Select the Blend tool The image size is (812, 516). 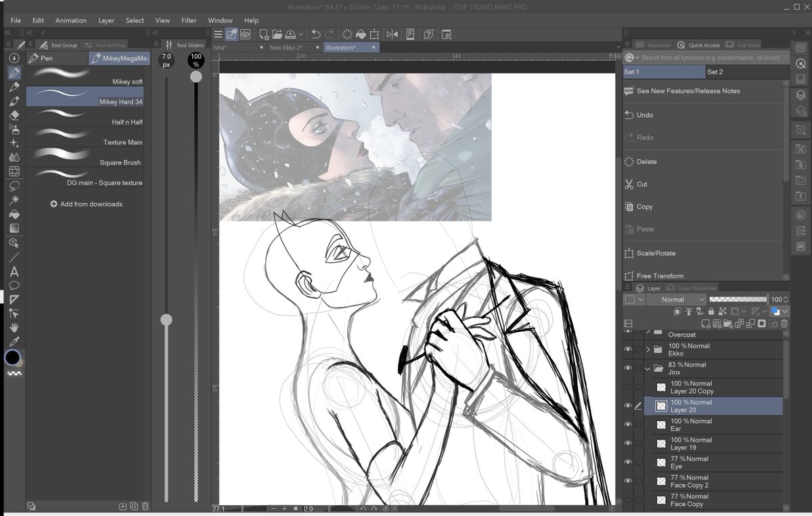click(x=14, y=157)
